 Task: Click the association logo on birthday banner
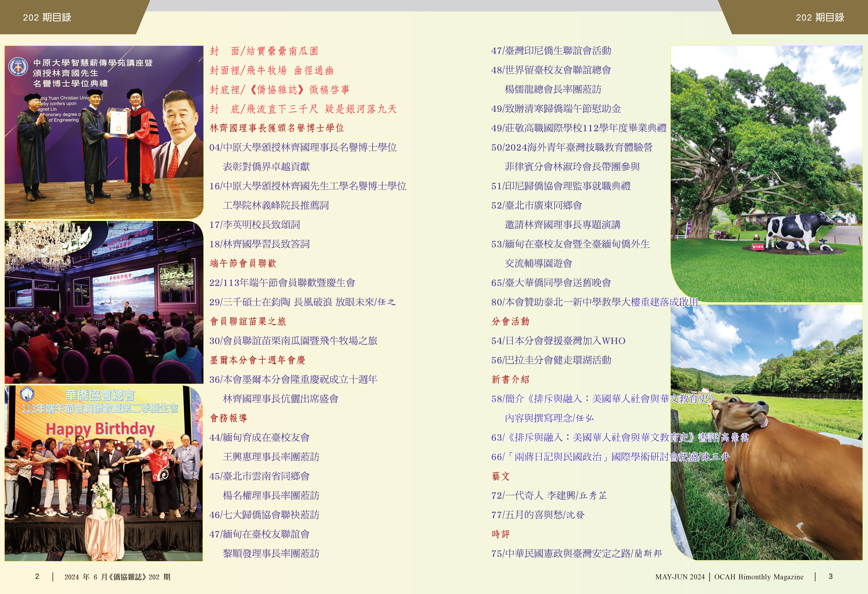pyautogui.click(x=27, y=394)
